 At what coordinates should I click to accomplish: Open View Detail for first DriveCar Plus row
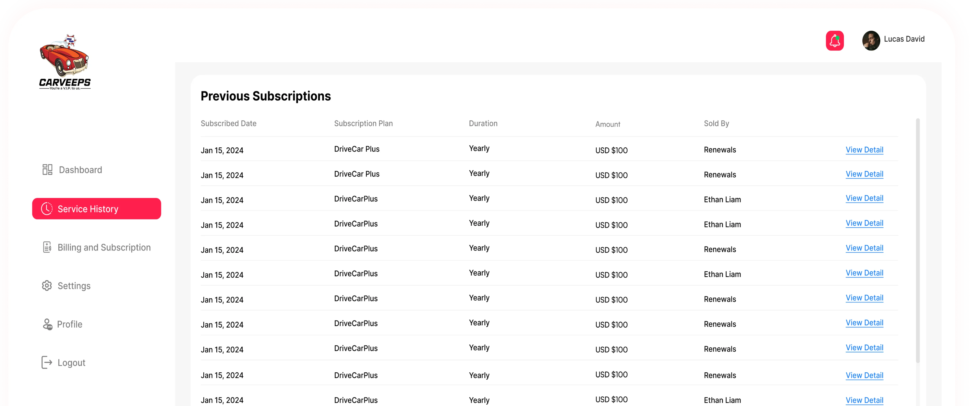pos(864,150)
